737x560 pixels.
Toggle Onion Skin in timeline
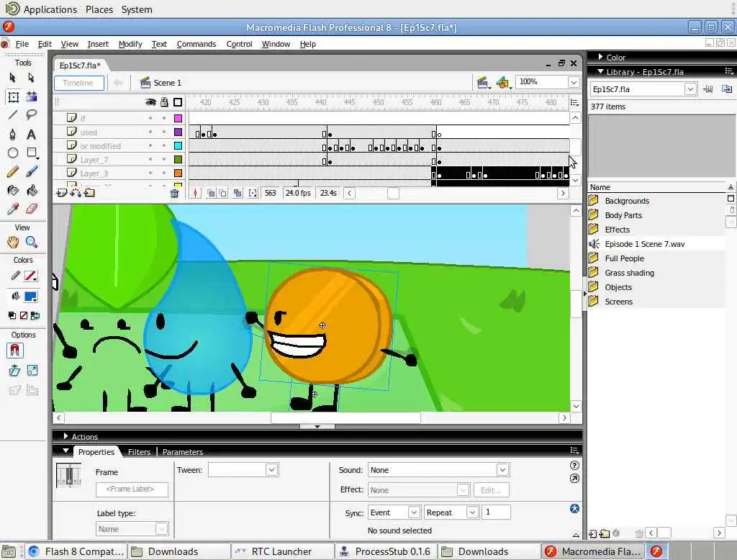click(x=211, y=193)
